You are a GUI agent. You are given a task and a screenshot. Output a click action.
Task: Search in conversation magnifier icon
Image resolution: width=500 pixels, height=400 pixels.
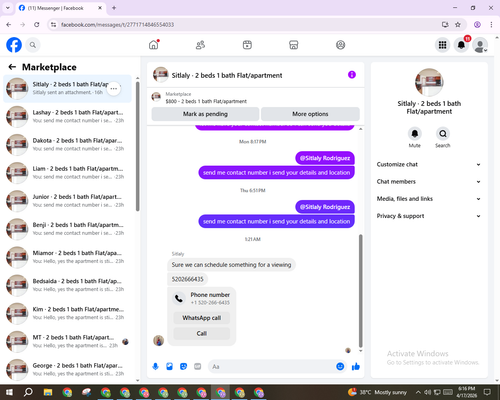click(443, 134)
